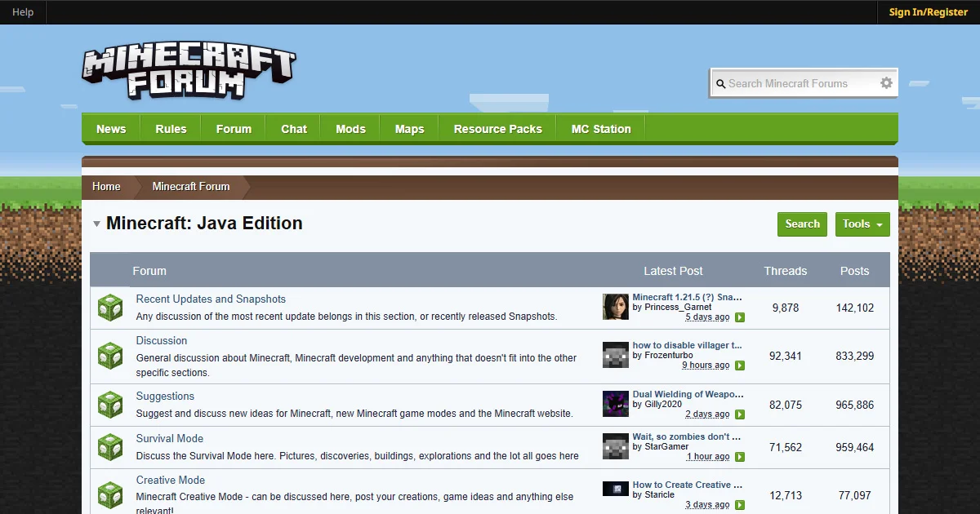Open Princess_Garnet's profile name
The image size is (980, 514).
coord(678,308)
